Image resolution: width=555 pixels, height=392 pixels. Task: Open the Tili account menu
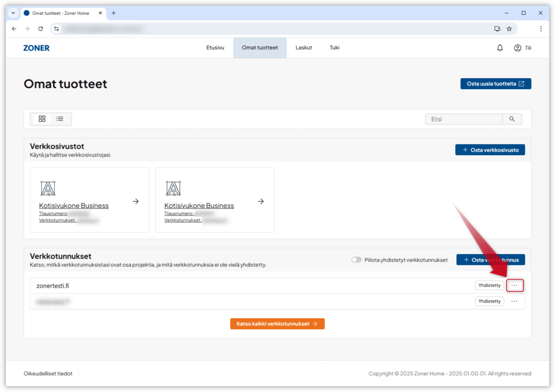(522, 48)
